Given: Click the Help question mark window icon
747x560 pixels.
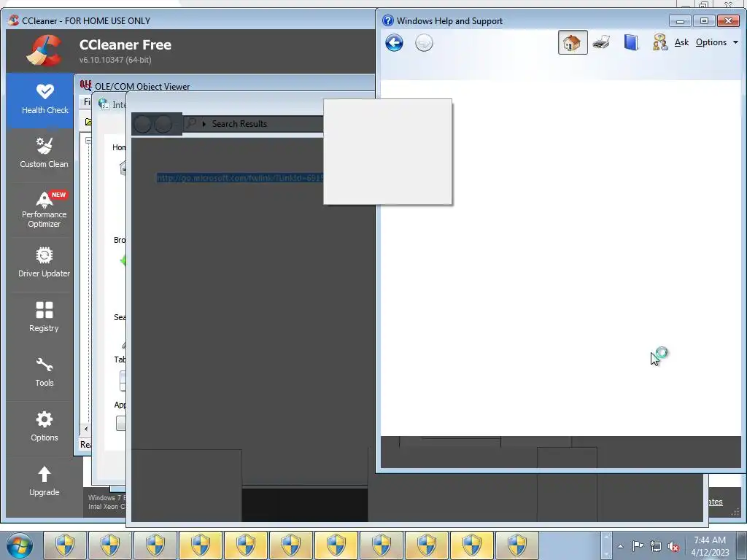Looking at the screenshot, I should (x=388, y=20).
